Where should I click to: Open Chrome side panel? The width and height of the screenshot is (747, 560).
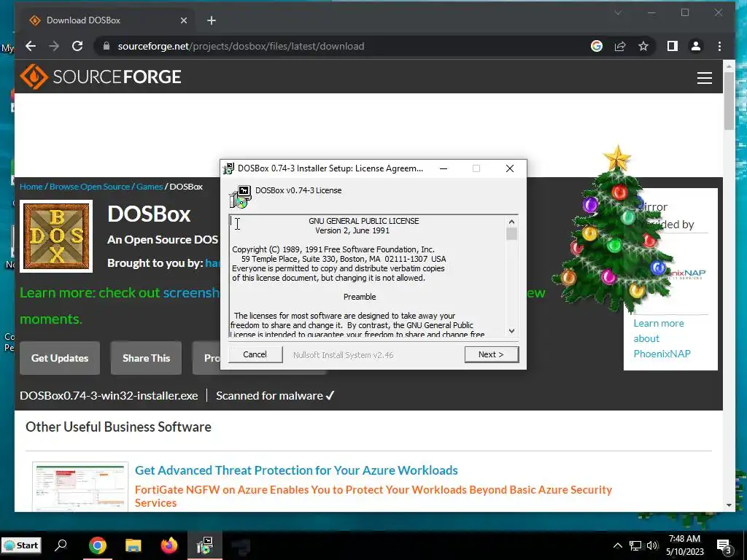(x=672, y=46)
